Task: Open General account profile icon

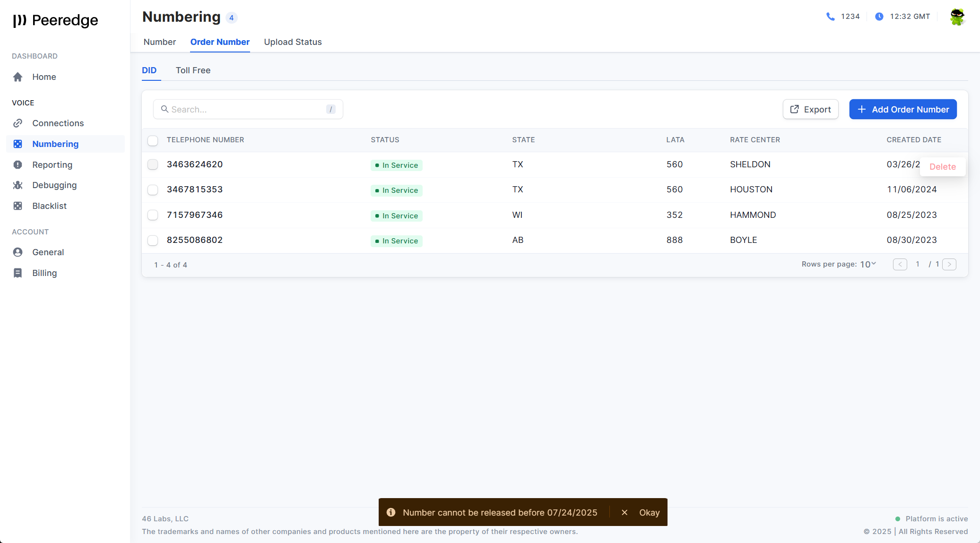Action: coord(18,252)
